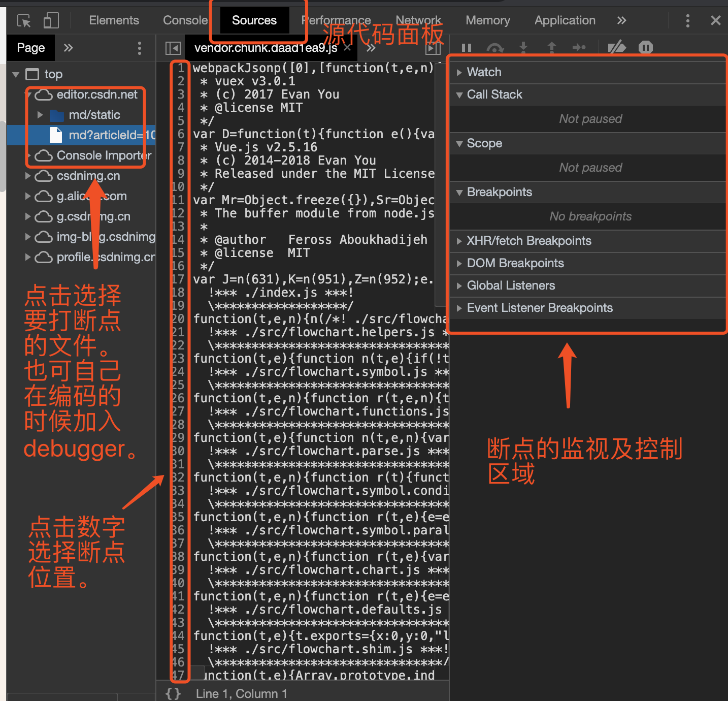Click 'Line 1, Column 1' status text

[242, 694]
